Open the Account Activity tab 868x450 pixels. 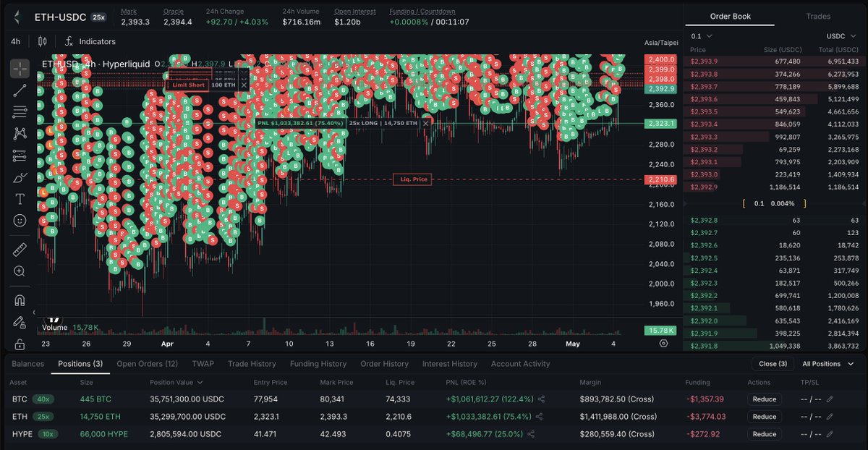(x=522, y=364)
